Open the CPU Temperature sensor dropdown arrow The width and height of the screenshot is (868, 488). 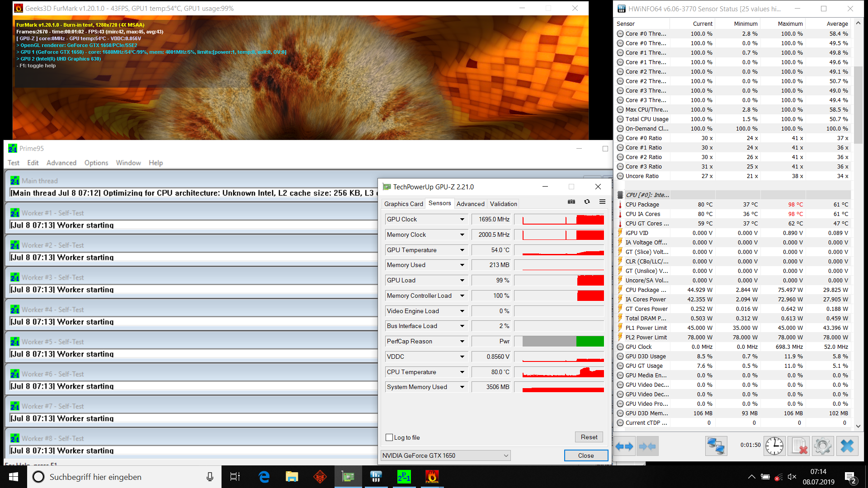pos(462,372)
